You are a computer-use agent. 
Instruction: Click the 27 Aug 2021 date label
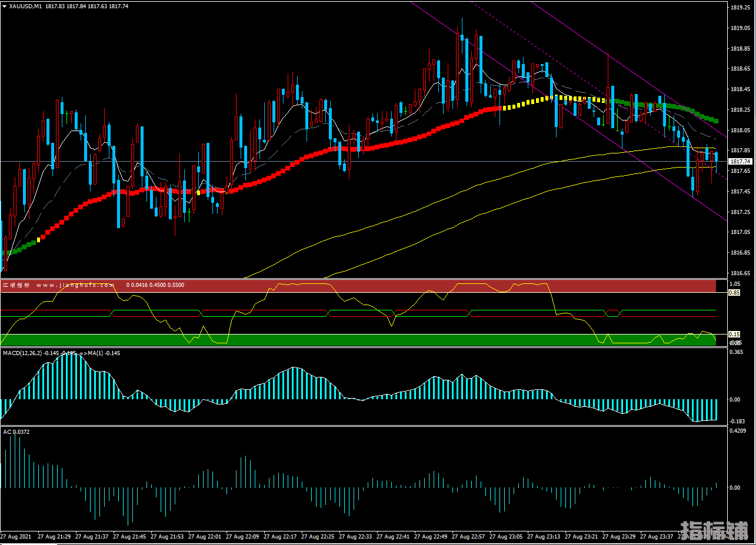16,537
